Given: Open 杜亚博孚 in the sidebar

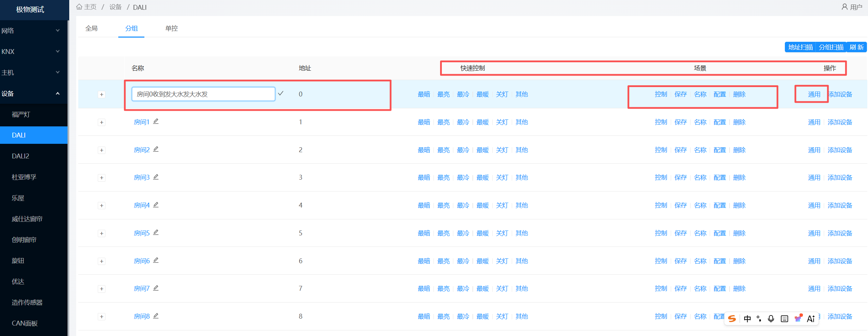Looking at the screenshot, I should pyautogui.click(x=34, y=177).
